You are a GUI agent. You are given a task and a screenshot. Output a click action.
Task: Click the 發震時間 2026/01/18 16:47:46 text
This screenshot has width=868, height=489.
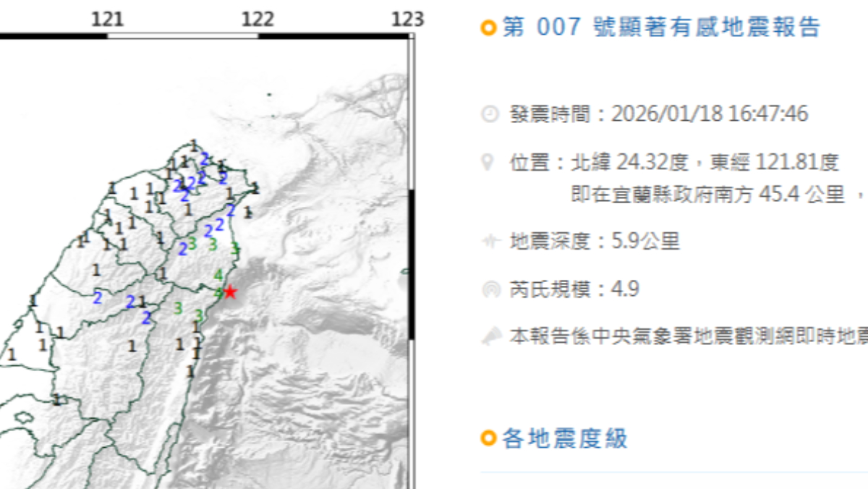pos(659,114)
